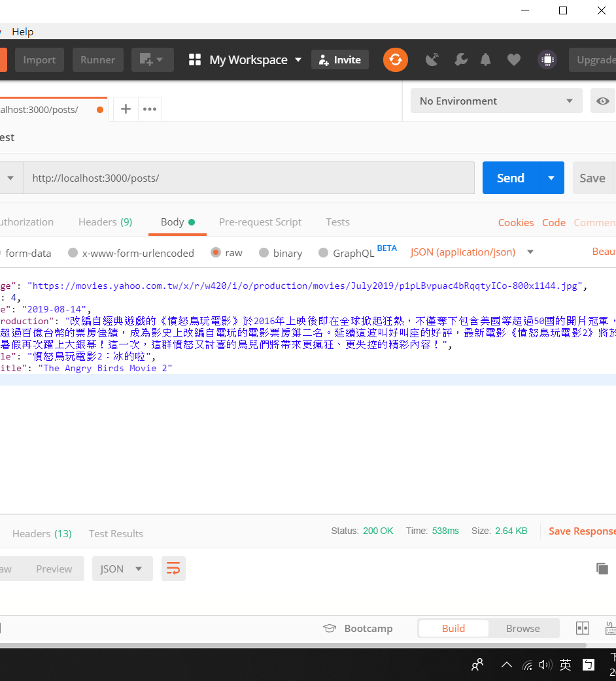
Task: Click the IME mode tray icon
Action: (588, 665)
